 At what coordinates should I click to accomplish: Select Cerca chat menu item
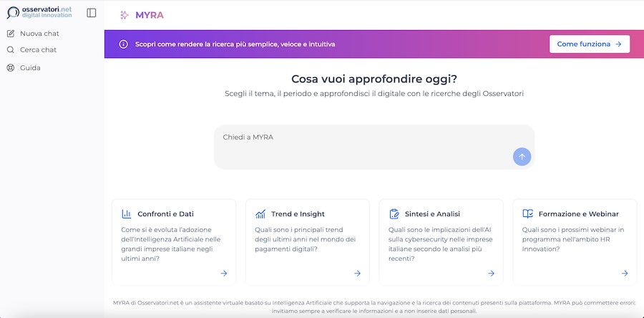38,50
